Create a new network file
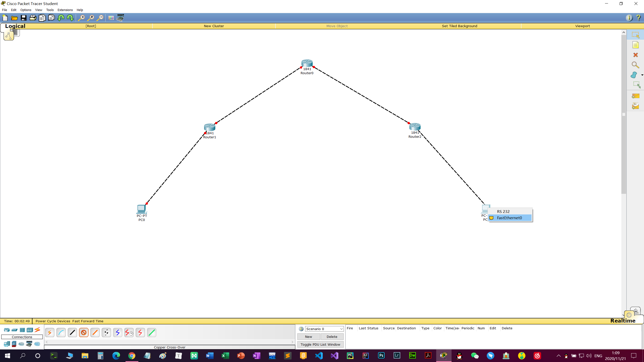The width and height of the screenshot is (644, 362). (x=5, y=18)
